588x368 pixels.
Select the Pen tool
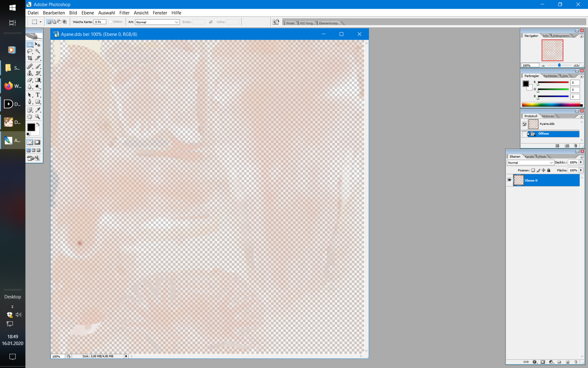(30, 102)
